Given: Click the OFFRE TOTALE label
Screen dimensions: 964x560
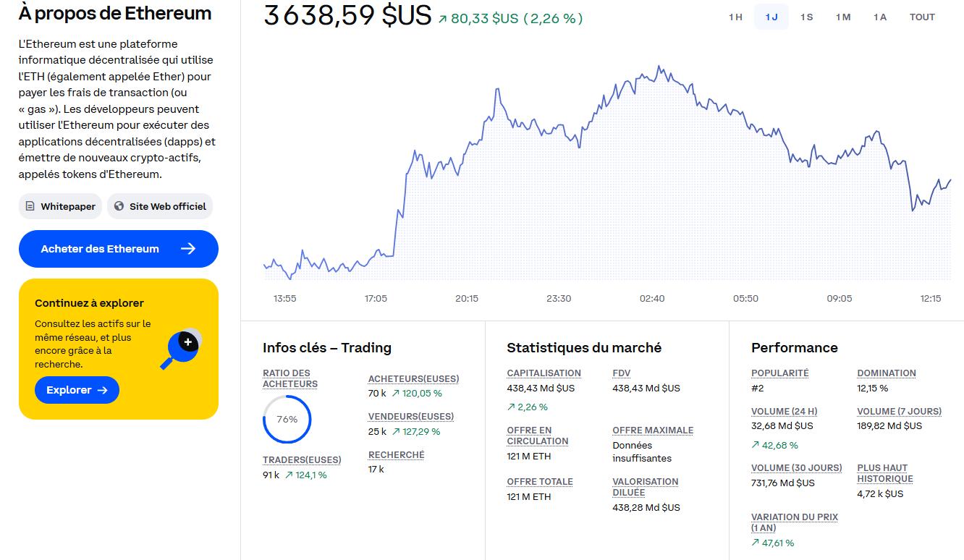Looking at the screenshot, I should [x=540, y=481].
